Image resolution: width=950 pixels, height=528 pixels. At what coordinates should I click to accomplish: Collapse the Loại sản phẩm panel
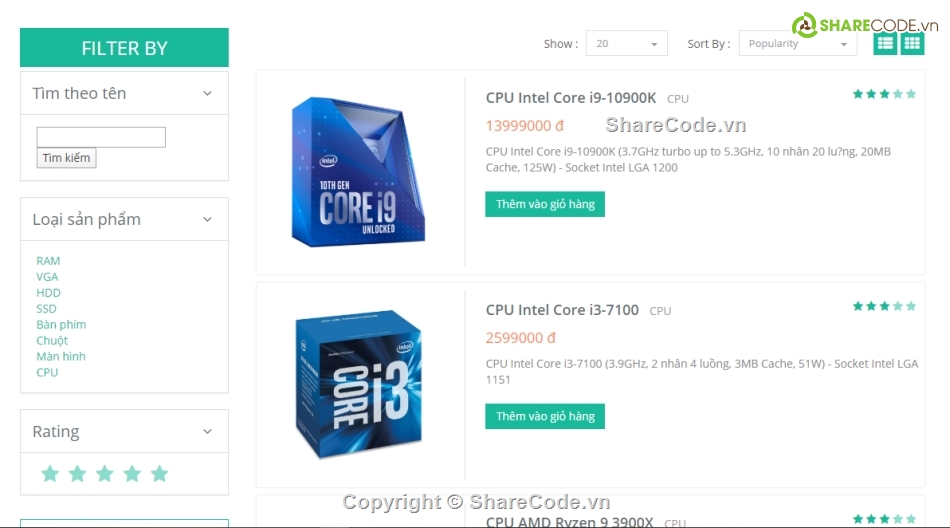point(207,219)
